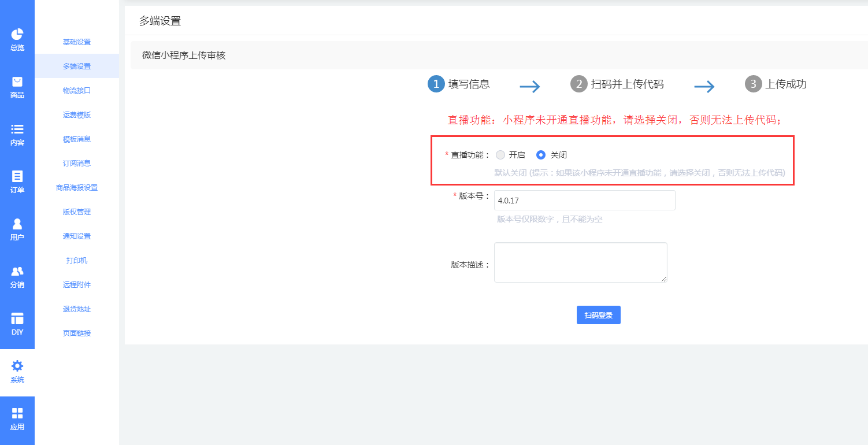Open 模板消息 submenu item
Screen dimensions: 868x445
point(77,139)
